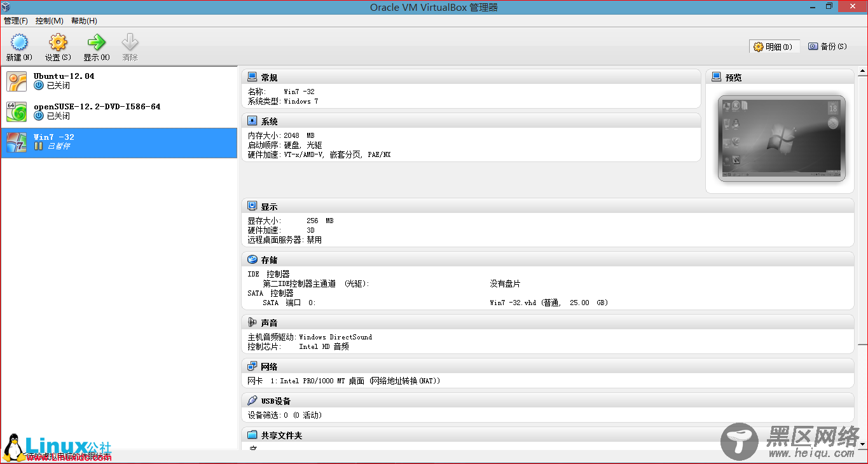Click the powered-off icon under Ubuntu-12.04
Viewport: 868px width, 464px height.
[39, 85]
